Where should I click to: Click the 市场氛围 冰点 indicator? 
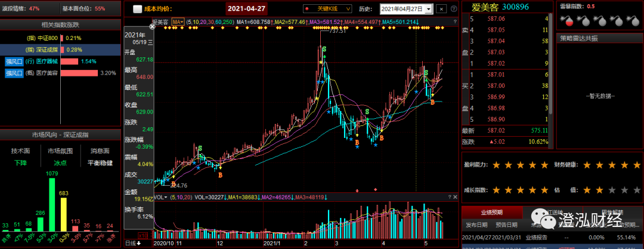tap(60, 157)
